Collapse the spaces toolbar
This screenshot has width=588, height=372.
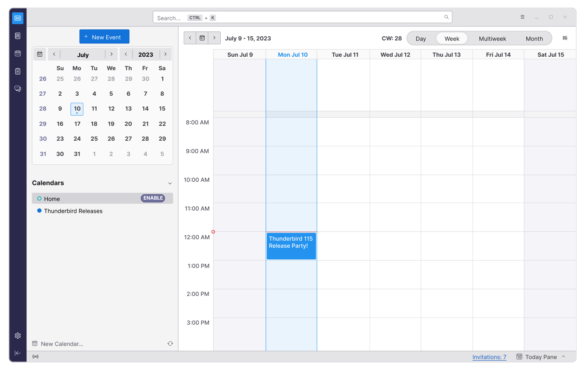point(18,353)
